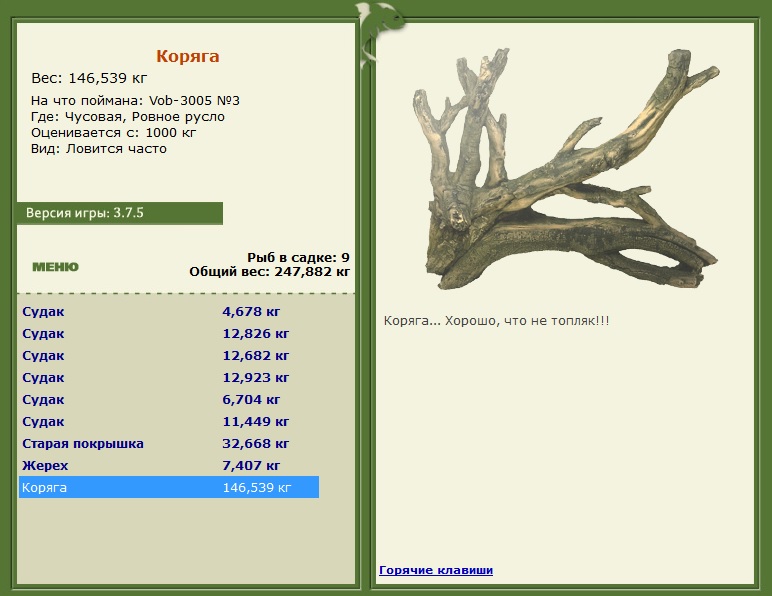Image resolution: width=772 pixels, height=596 pixels.
Task: Click the Вес: 146,539 кг line
Action: 89,78
